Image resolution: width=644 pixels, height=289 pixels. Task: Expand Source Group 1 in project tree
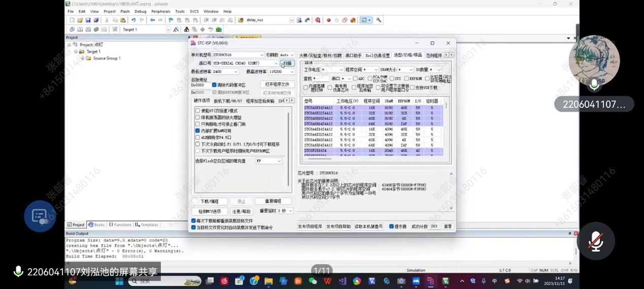(83, 58)
